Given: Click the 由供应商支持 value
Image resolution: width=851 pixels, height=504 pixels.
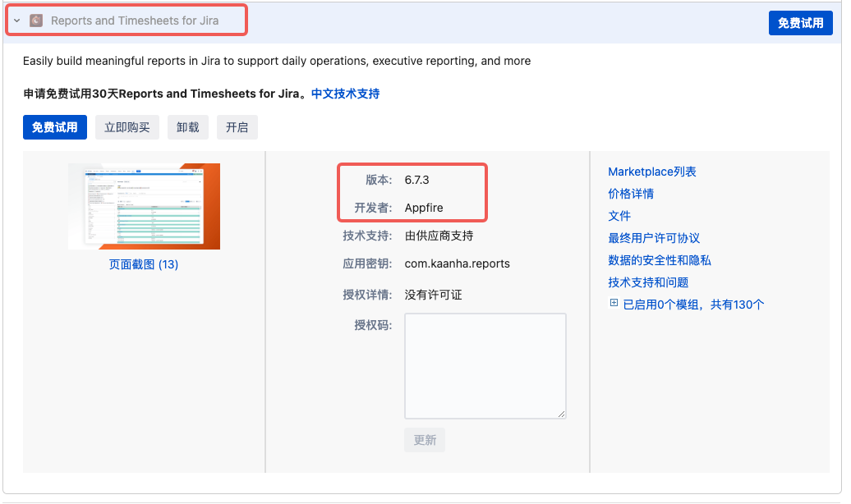Looking at the screenshot, I should coord(439,236).
